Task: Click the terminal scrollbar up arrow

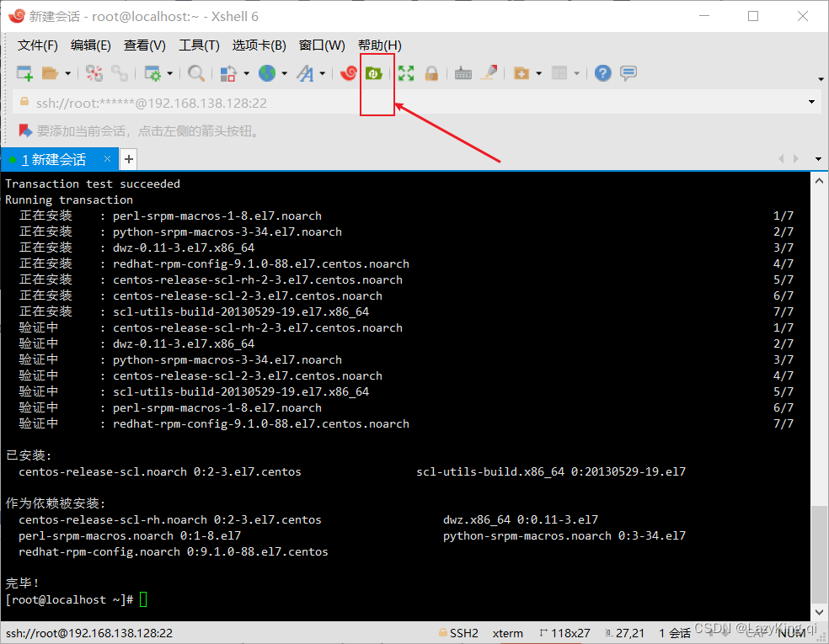Action: point(819,181)
